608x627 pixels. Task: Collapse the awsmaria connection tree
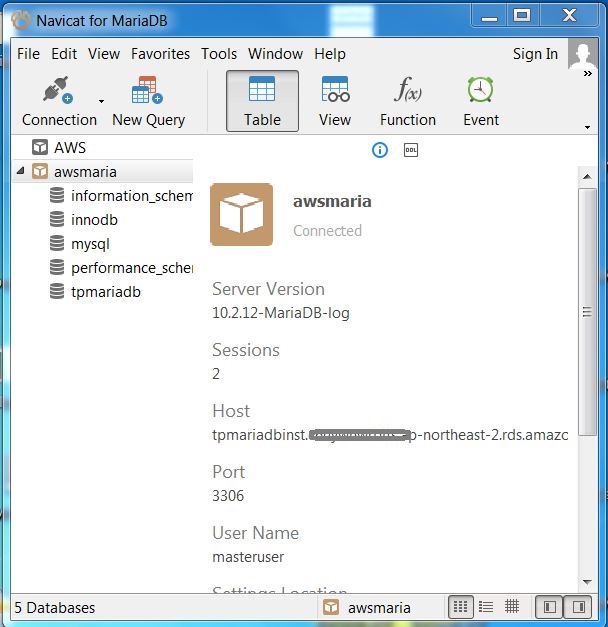point(21,172)
